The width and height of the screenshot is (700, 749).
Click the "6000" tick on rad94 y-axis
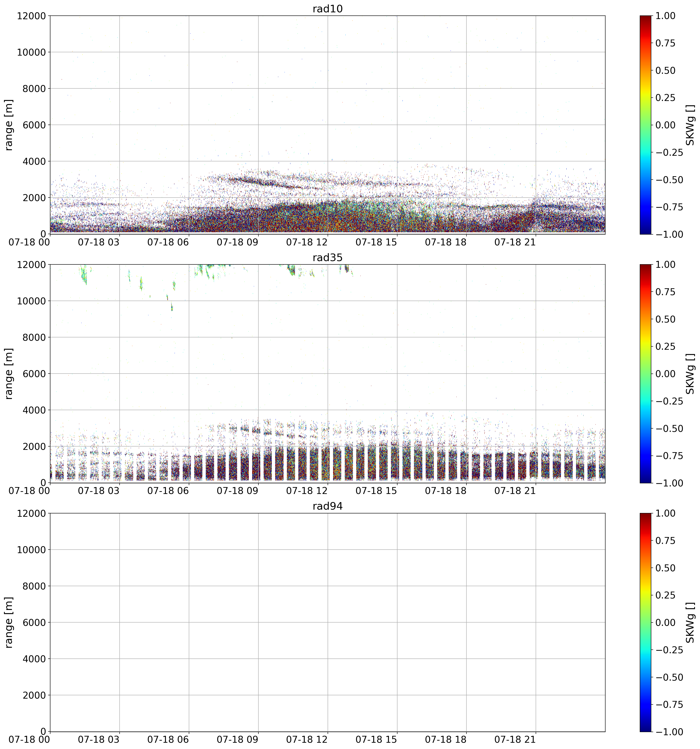click(x=34, y=622)
